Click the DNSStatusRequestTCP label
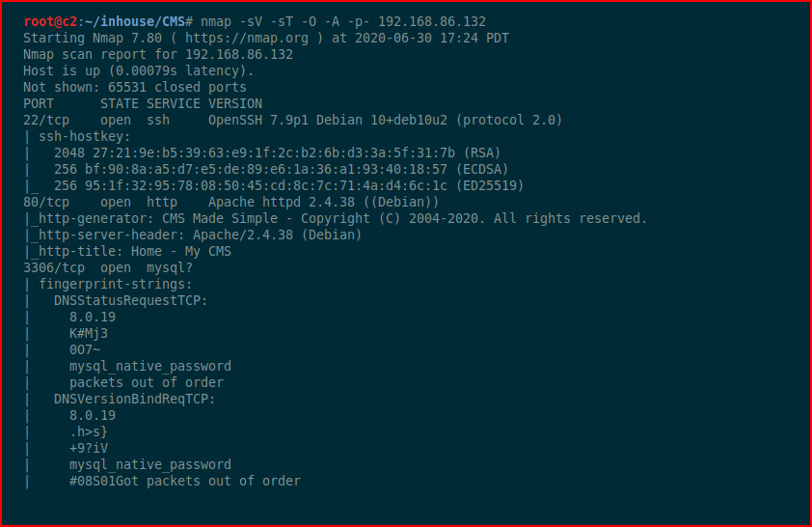Image resolution: width=812 pixels, height=527 pixels. [x=130, y=301]
